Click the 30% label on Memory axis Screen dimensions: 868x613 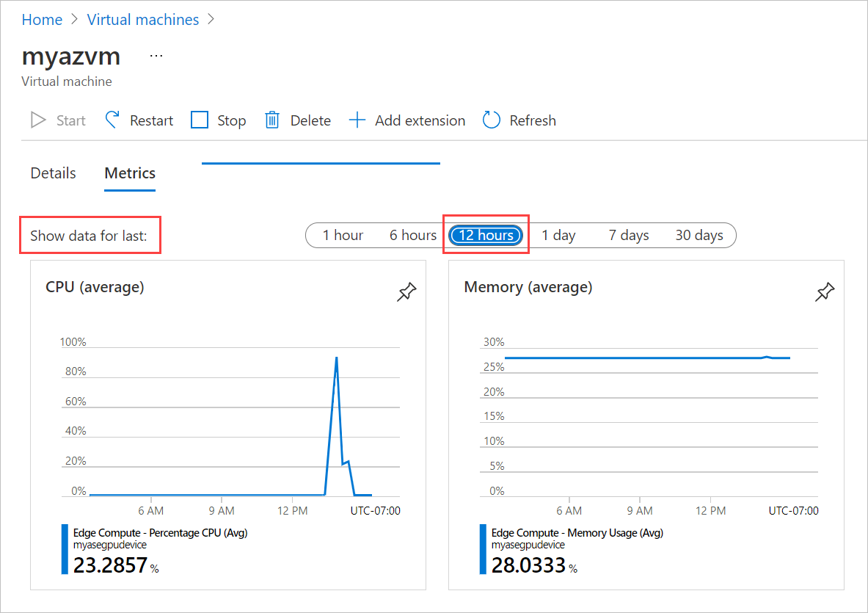point(494,341)
